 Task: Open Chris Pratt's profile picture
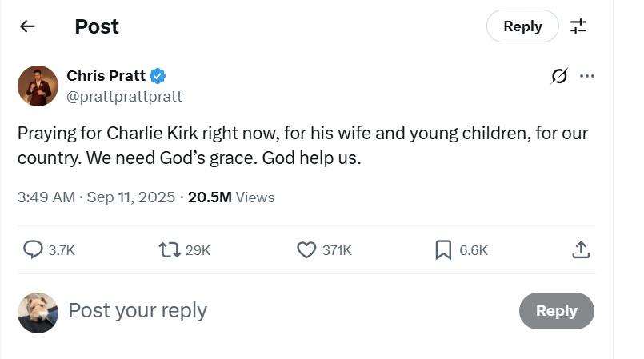pos(38,86)
